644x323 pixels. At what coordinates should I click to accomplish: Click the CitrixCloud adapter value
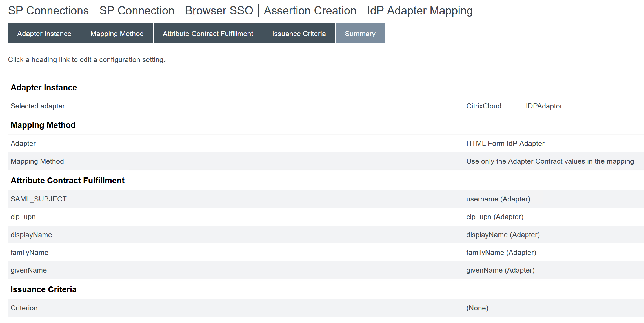point(484,106)
